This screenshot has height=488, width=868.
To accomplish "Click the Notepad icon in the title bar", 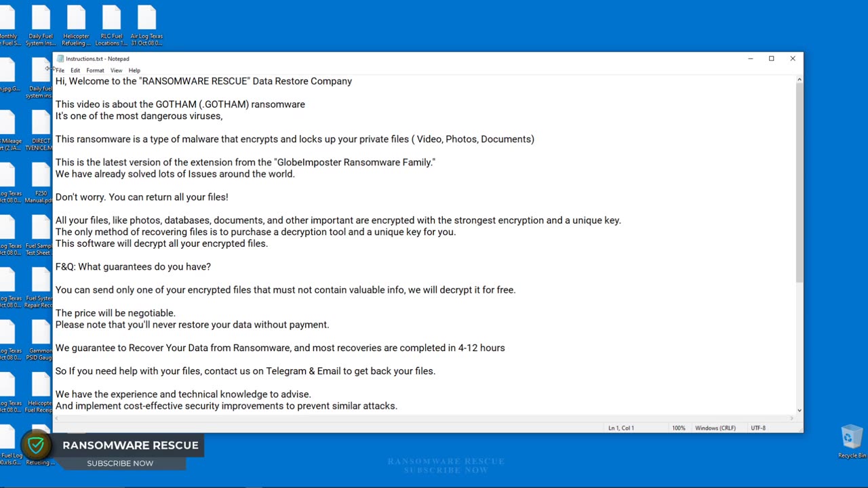I will (x=60, y=59).
